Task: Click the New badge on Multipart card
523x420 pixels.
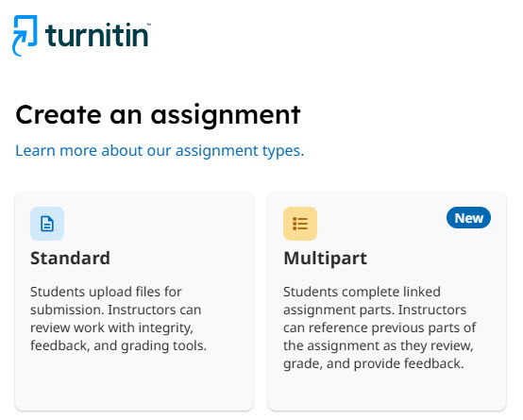Action: pyautogui.click(x=468, y=218)
